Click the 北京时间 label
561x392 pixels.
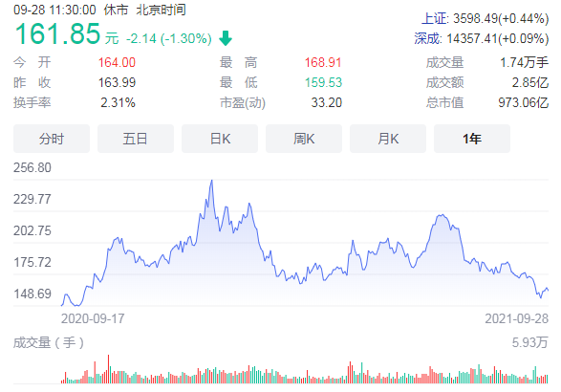(x=161, y=10)
